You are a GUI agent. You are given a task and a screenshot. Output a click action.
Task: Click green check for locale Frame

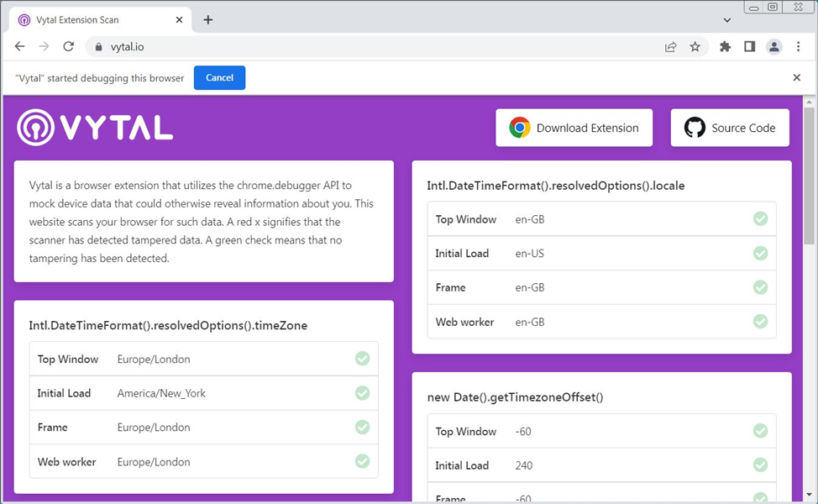point(761,287)
